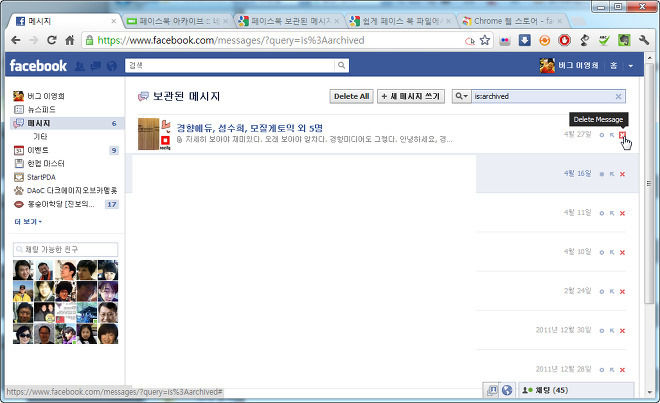Delete the 4월 27일 message with red X
Image resolution: width=660 pixels, height=403 pixels.
tap(622, 135)
